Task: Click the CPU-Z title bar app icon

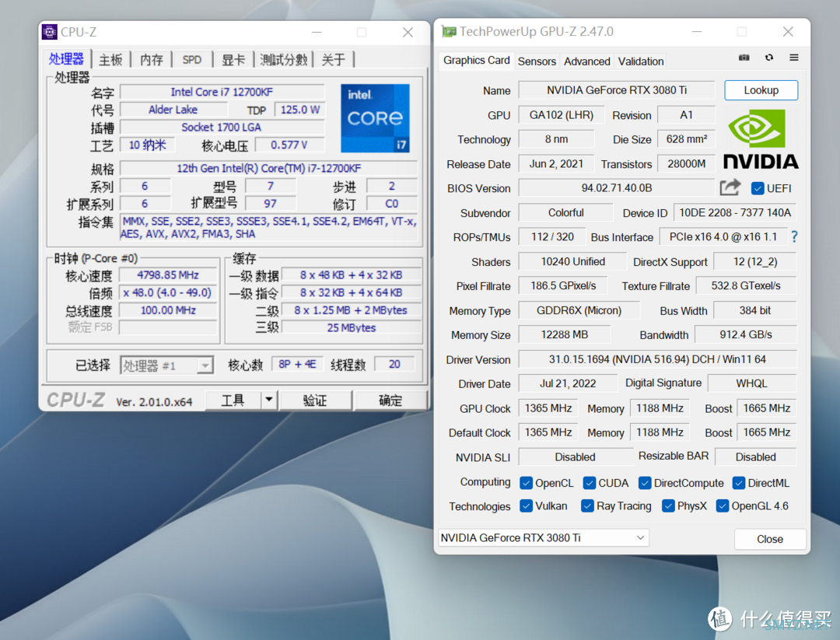Action: point(50,32)
